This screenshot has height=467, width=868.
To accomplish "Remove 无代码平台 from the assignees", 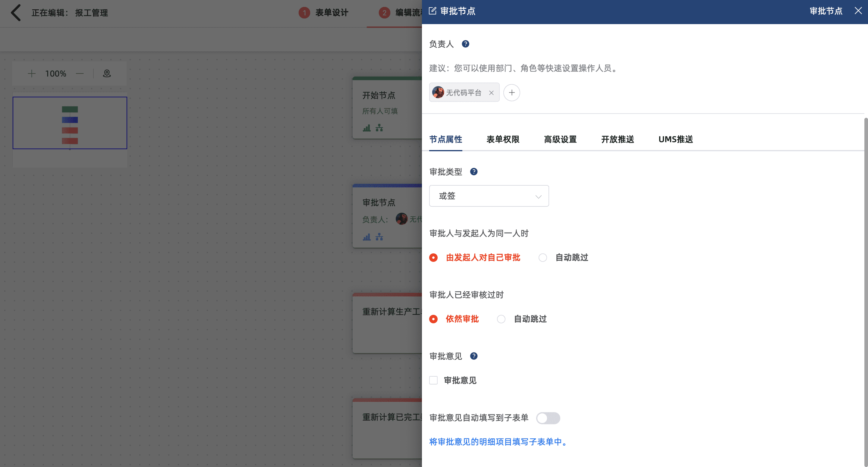I will click(491, 93).
